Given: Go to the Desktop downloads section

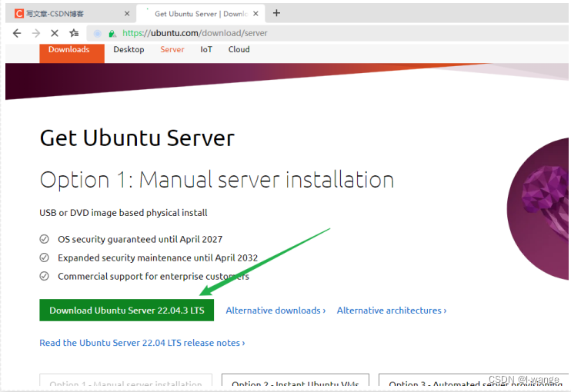Looking at the screenshot, I should coord(129,49).
